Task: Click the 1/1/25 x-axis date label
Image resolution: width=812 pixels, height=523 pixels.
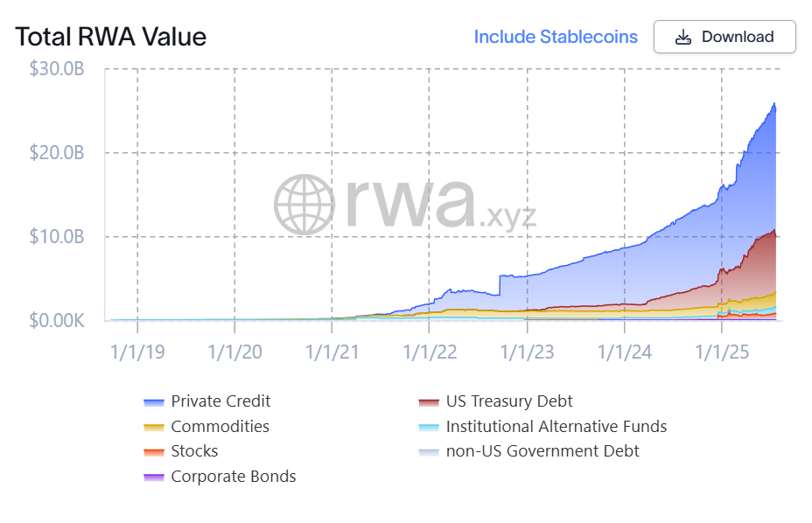Action: point(723,352)
